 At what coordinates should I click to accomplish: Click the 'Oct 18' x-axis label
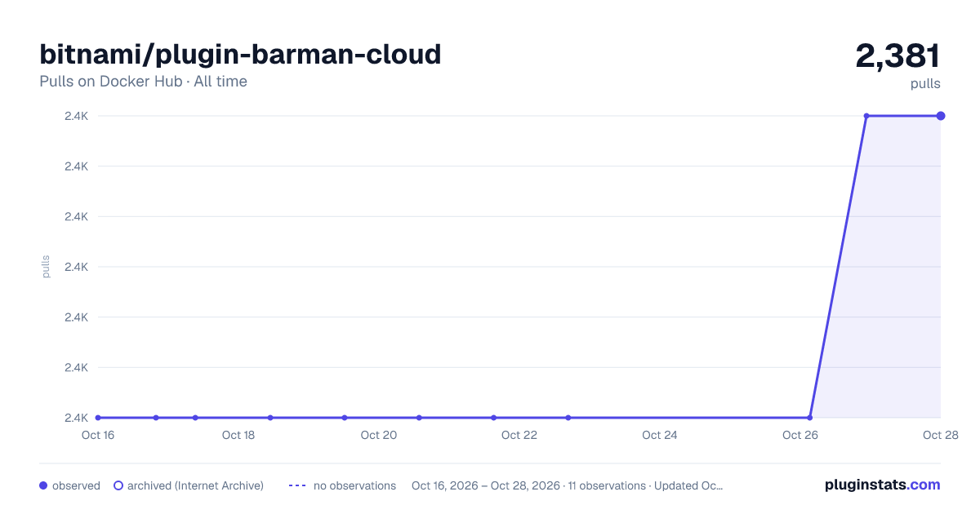(x=238, y=435)
